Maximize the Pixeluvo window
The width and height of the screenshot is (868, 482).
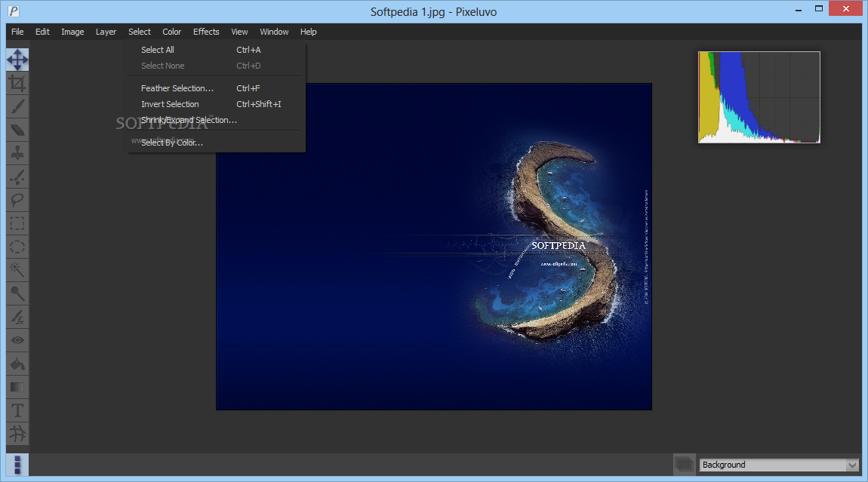pos(819,9)
